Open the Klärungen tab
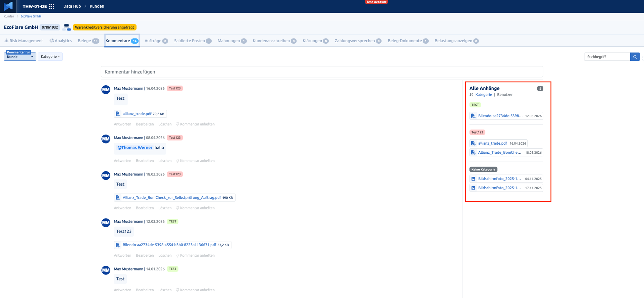 tap(316, 41)
